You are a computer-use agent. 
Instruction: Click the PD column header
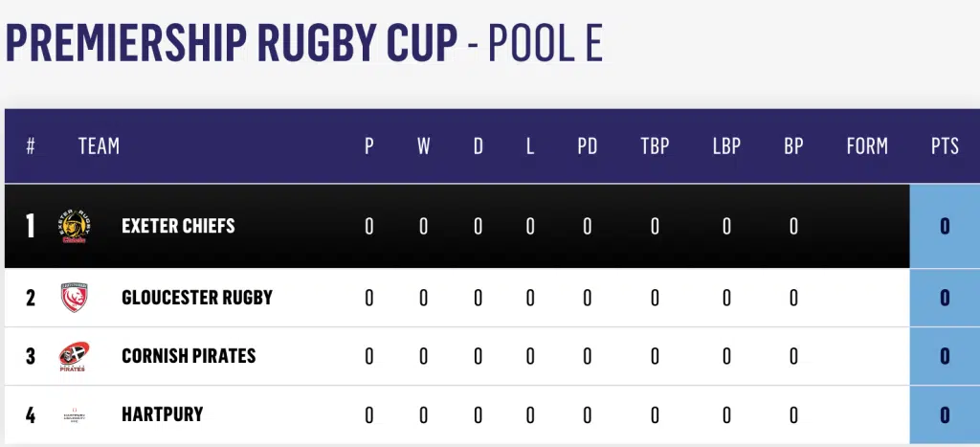coord(587,146)
